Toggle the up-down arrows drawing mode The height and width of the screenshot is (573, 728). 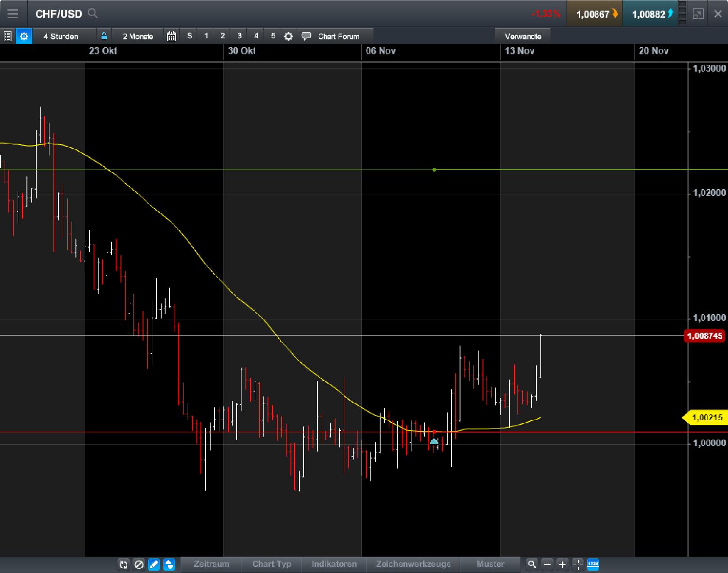[168, 565]
